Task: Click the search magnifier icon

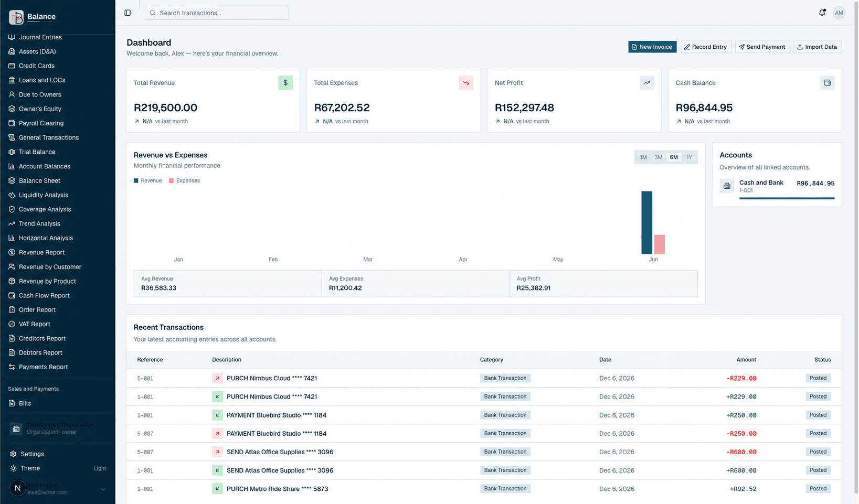Action: tap(153, 13)
